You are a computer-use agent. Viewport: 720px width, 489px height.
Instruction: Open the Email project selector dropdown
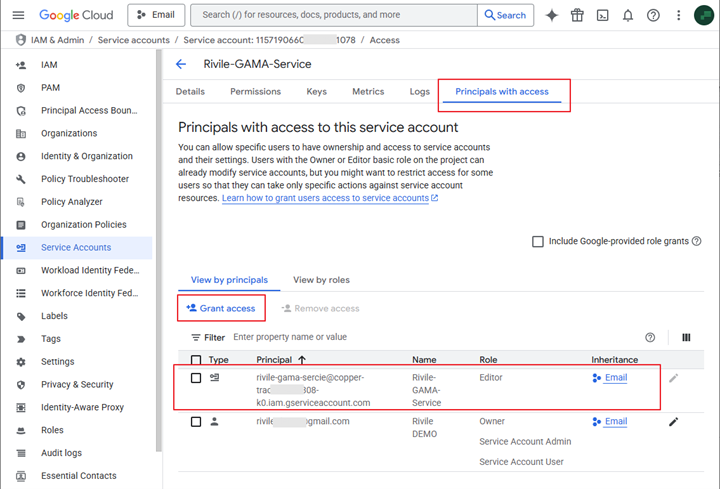click(x=156, y=15)
